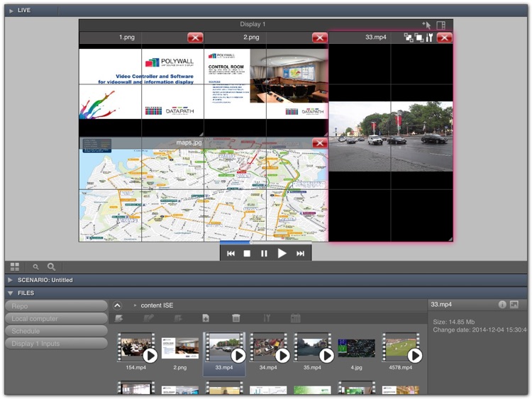This screenshot has width=532, height=399.
Task: Click the blue playback progress bar
Action: point(235,242)
